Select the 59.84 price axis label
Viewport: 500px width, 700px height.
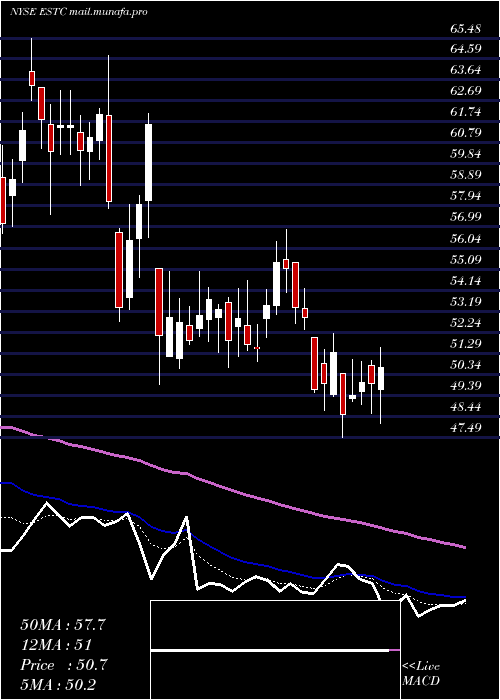[466, 154]
